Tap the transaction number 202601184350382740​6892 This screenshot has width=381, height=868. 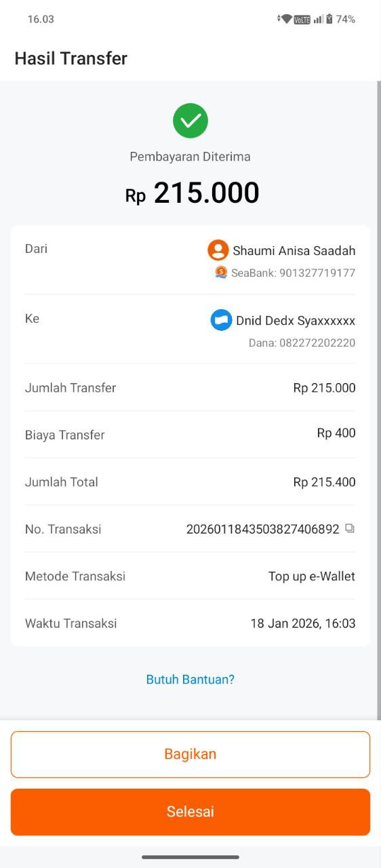263,529
